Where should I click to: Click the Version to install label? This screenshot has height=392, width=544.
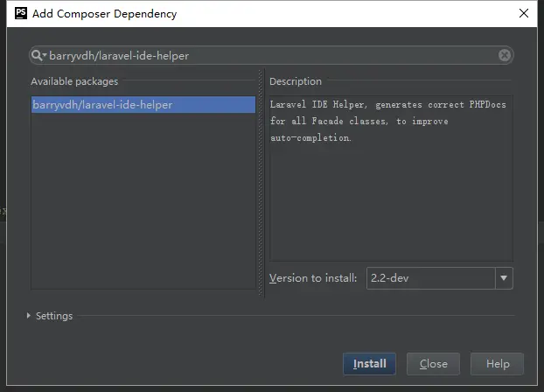(313, 277)
